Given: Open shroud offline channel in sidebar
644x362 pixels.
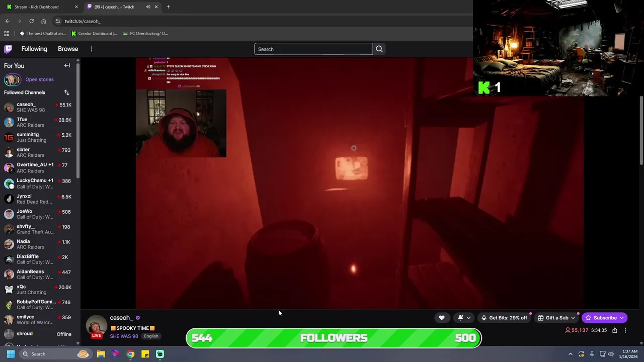Looking at the screenshot, I should 38,334.
